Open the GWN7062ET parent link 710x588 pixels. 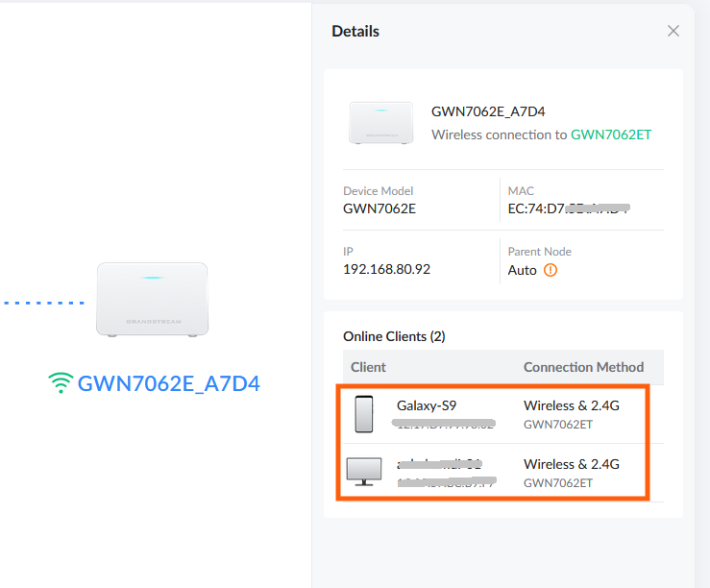[611, 135]
